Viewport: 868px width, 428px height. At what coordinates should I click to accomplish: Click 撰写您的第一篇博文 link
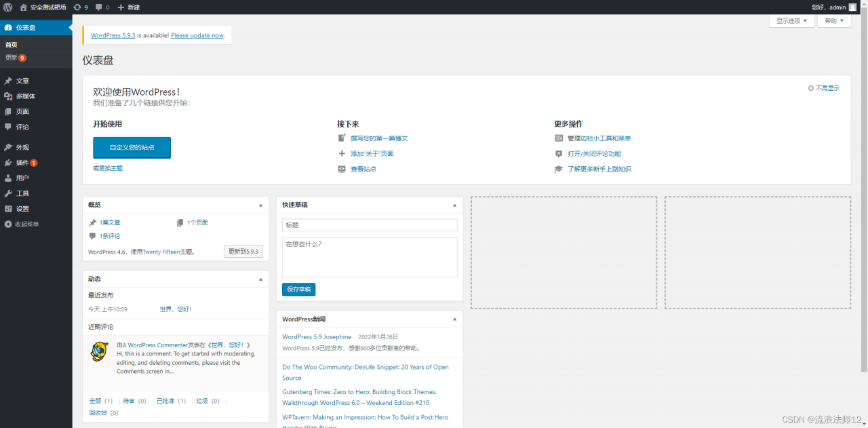point(379,138)
